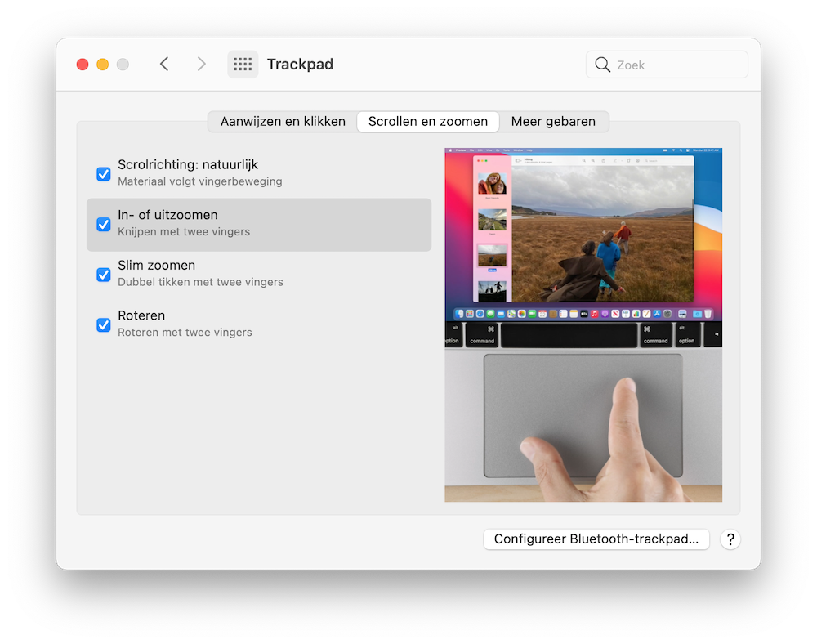
Task: Go back with the left chevron
Action: coord(164,65)
